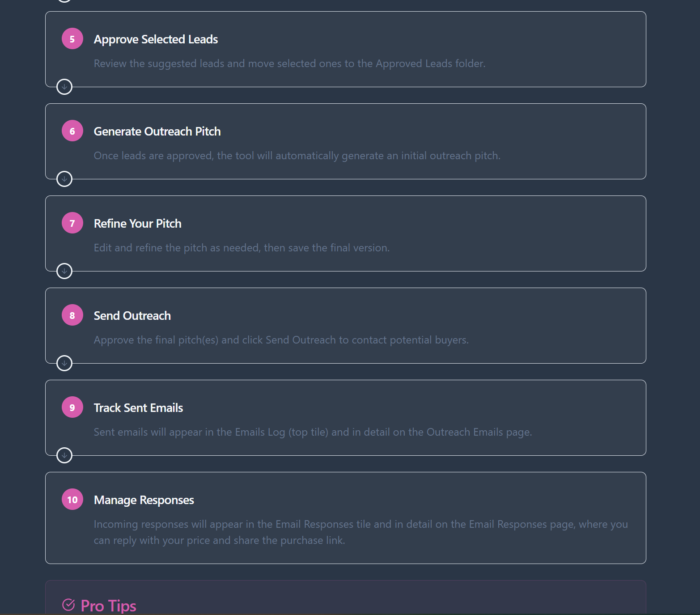Click the Refine Your Pitch heading
Screen dimensions: 700x615
(137, 224)
